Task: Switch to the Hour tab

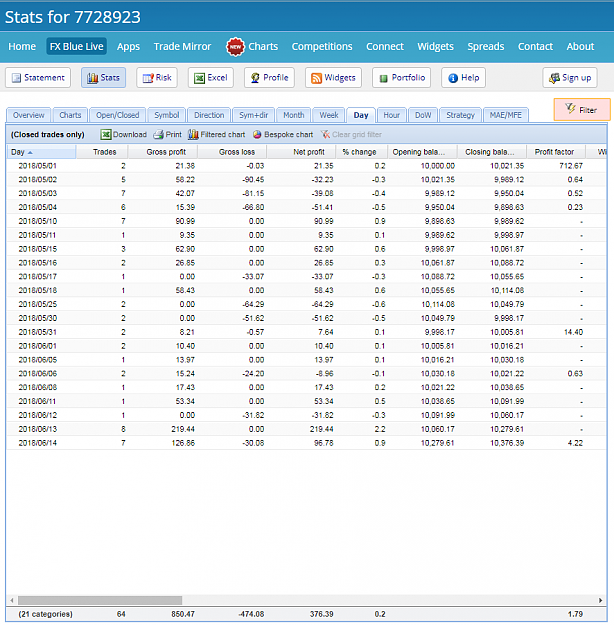Action: coord(392,115)
